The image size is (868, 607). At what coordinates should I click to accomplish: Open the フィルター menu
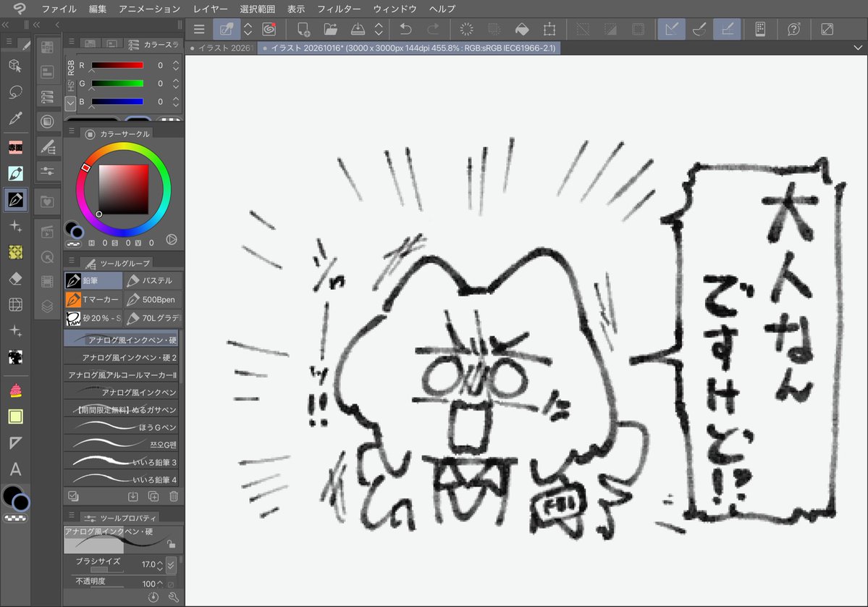[339, 9]
